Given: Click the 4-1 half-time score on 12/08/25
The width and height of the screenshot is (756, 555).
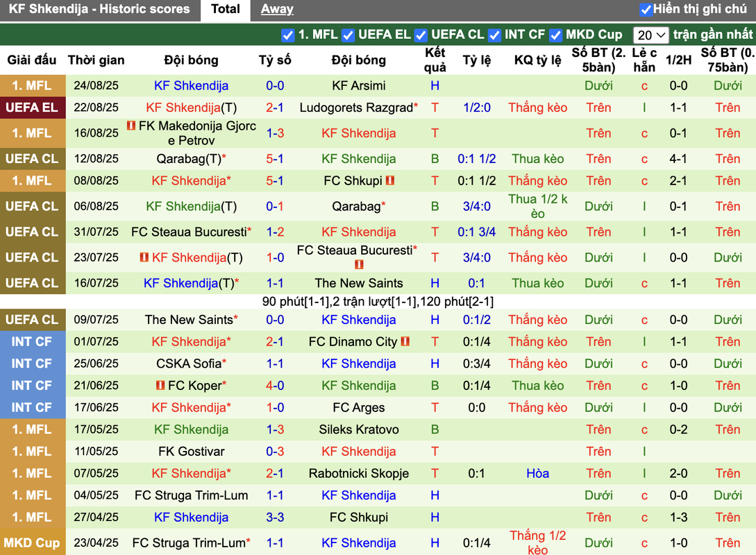Looking at the screenshot, I should click(x=678, y=158).
